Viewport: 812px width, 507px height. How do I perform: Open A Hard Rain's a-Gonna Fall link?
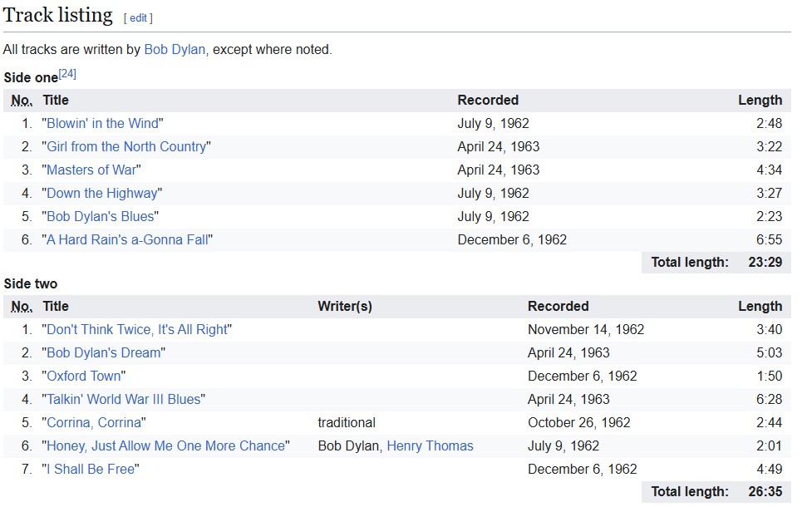(127, 239)
